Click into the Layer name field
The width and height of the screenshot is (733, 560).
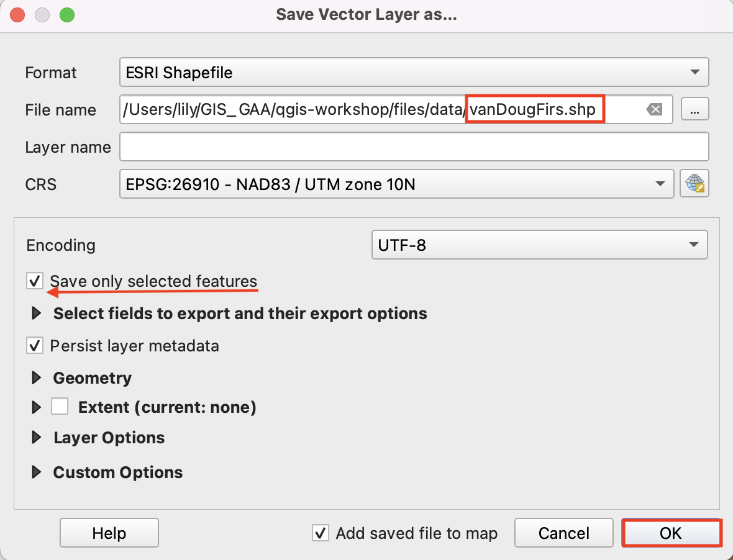pyautogui.click(x=413, y=147)
